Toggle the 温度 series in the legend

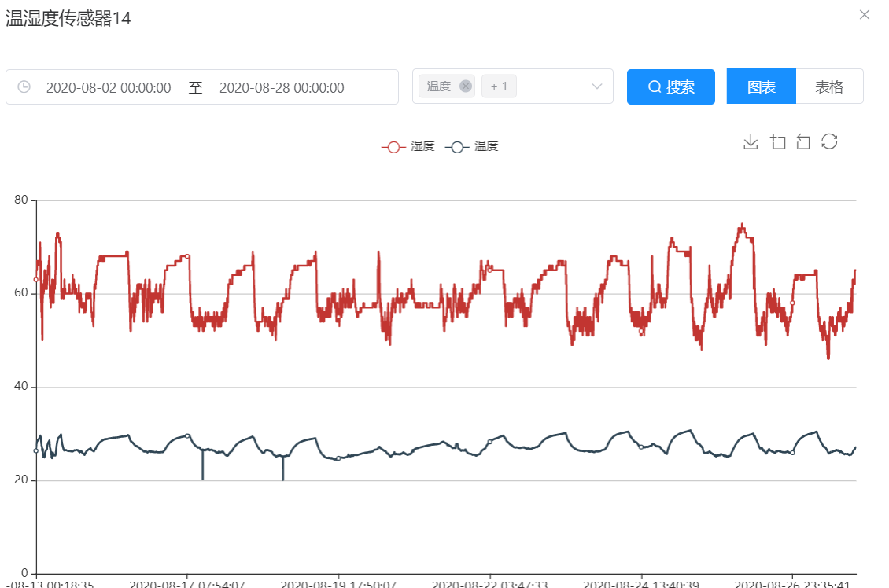coord(472,146)
